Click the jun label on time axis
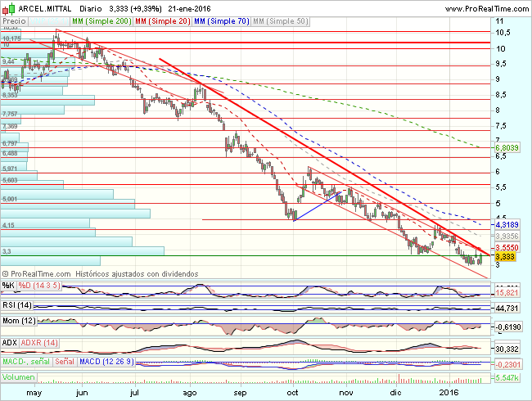 coord(82,393)
